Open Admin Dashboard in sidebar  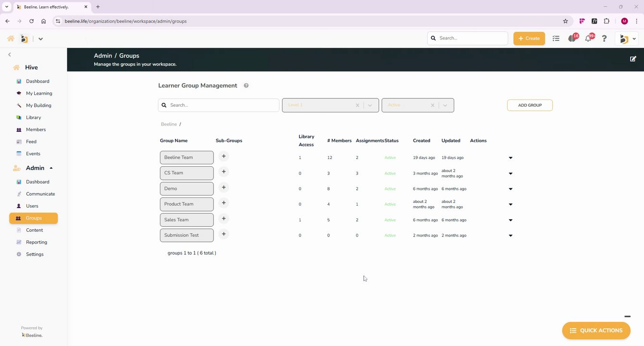(37, 182)
